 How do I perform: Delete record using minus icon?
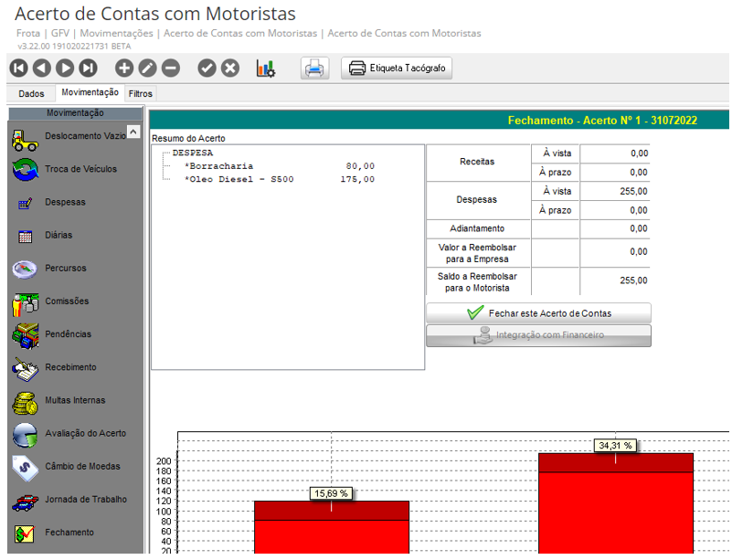(171, 68)
